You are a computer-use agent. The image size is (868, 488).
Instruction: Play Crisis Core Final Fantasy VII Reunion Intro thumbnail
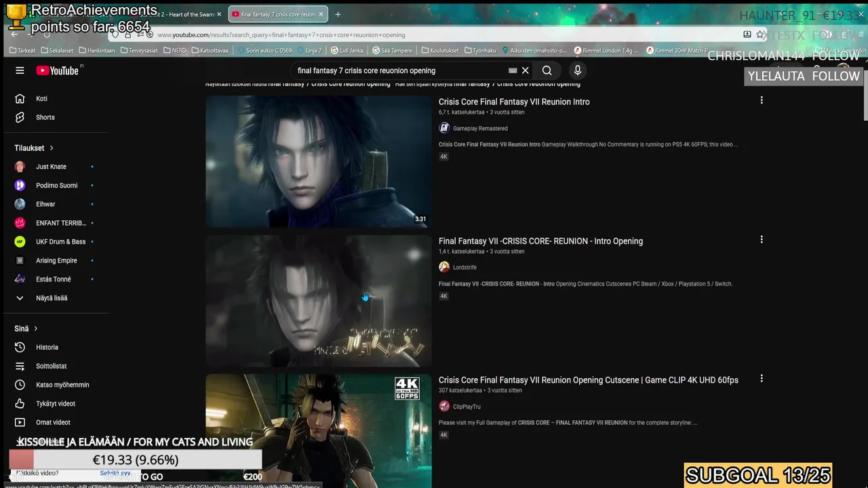[x=318, y=161]
